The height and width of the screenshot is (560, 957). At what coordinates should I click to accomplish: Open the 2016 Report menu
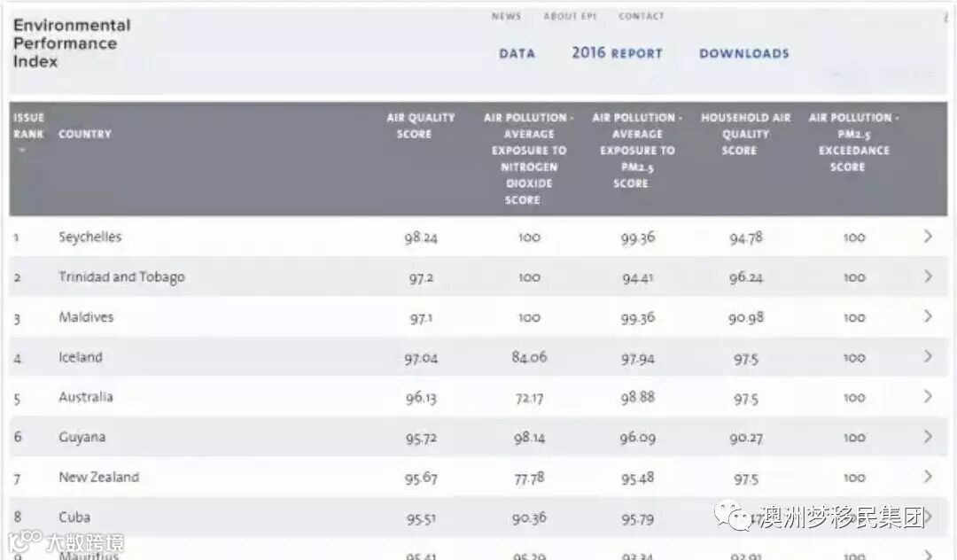pyautogui.click(x=617, y=53)
